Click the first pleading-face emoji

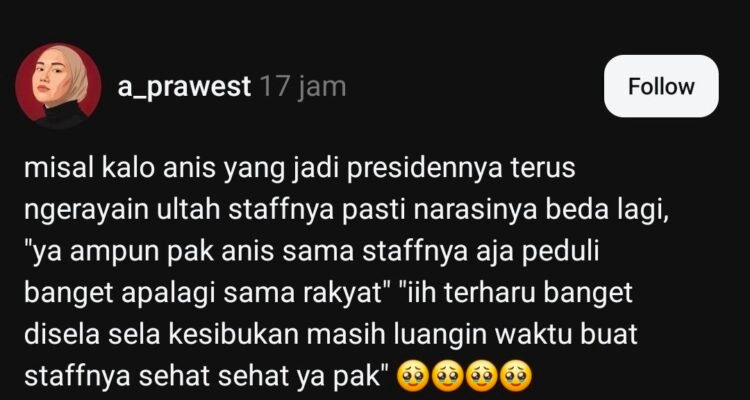pos(413,377)
